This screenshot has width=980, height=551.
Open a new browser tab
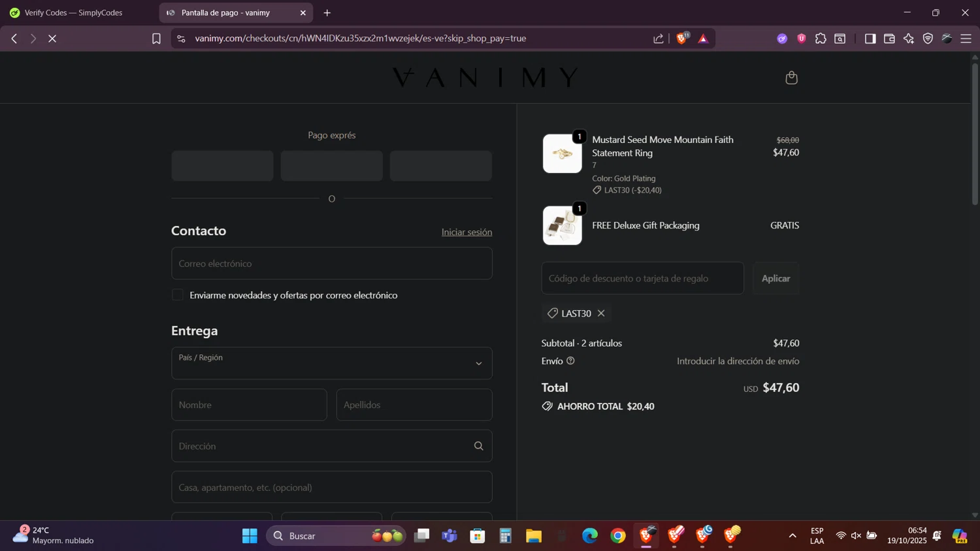327,12
